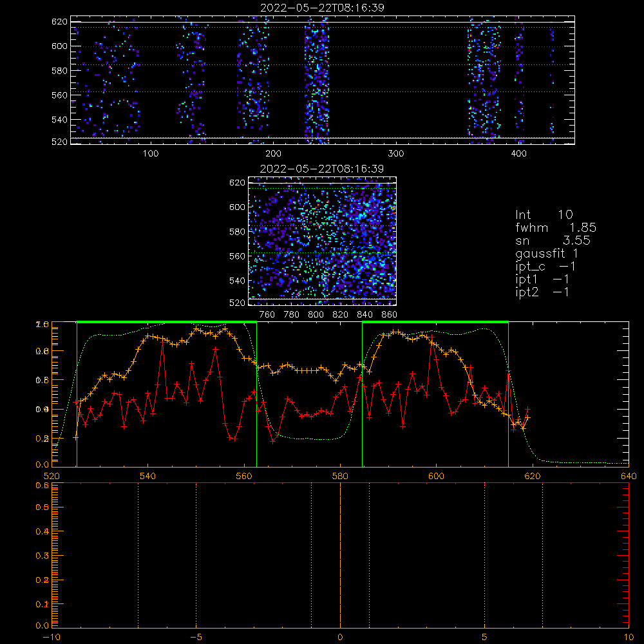Select the 'gaussfit 1' readout line
Viewport: 644px width, 644px height.
point(547,254)
